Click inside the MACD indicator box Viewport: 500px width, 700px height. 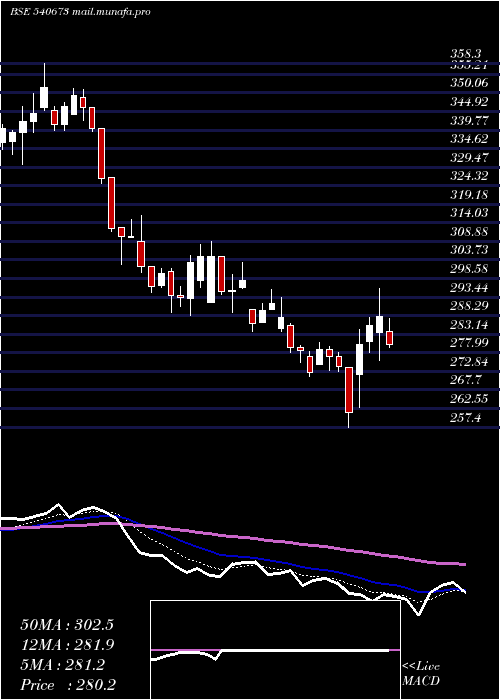[275, 650]
